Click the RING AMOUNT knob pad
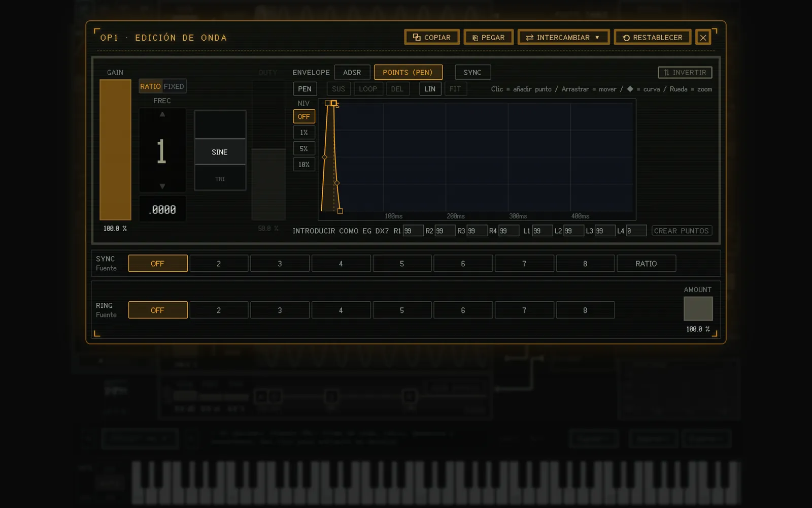The image size is (812, 508). click(698, 309)
